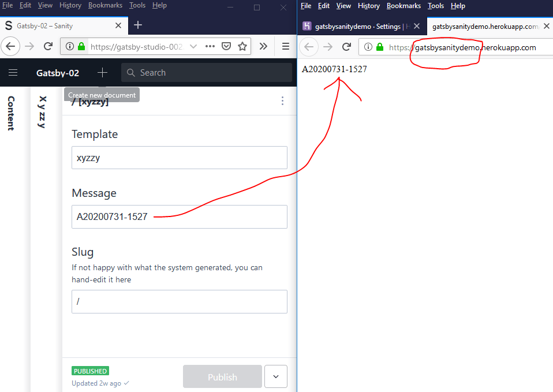Open the collapsed Xyzzy pane
Viewport: 553px width, 392px height.
[x=42, y=111]
